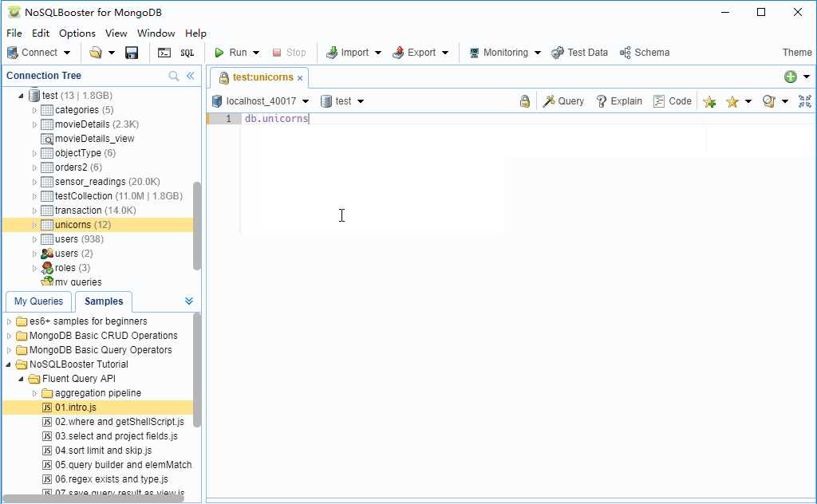Collapse the NoSQLBooster Tutorial folder
Screen dimensions: 817x504
(8, 364)
